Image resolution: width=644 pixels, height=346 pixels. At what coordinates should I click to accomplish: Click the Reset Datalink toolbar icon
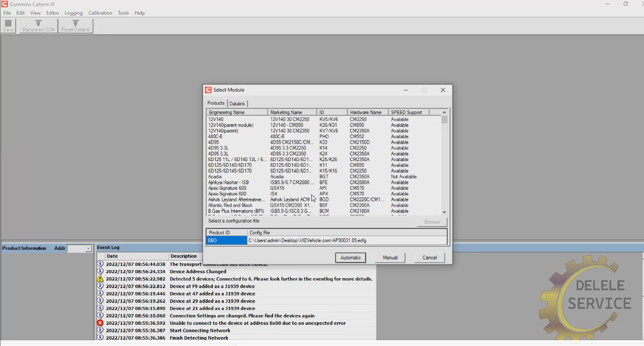point(76,26)
